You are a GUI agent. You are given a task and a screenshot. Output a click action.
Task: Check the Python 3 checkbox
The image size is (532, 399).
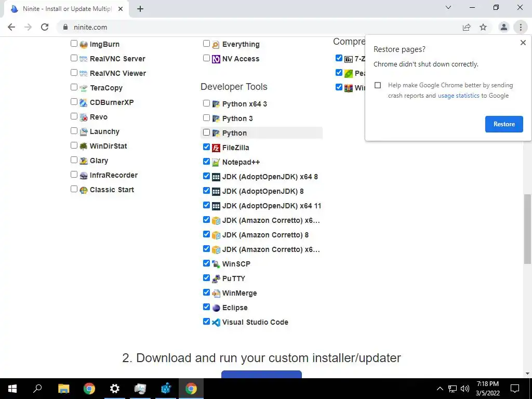(x=206, y=118)
